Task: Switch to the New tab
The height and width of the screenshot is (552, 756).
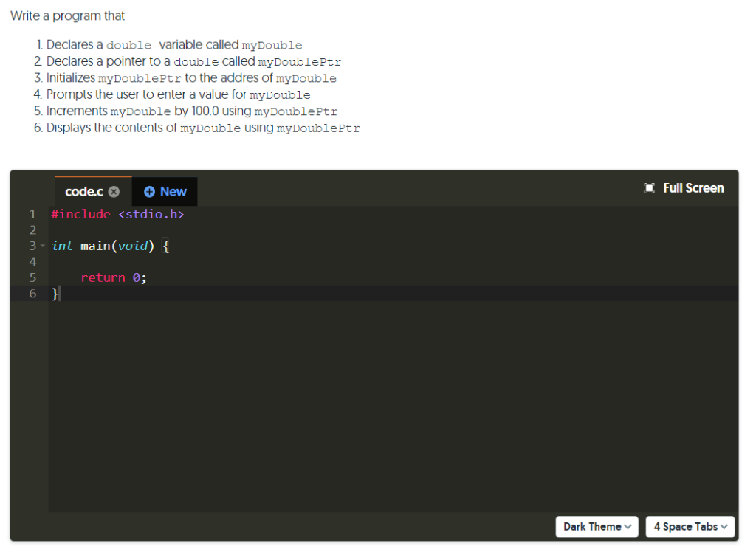Action: pos(164,191)
